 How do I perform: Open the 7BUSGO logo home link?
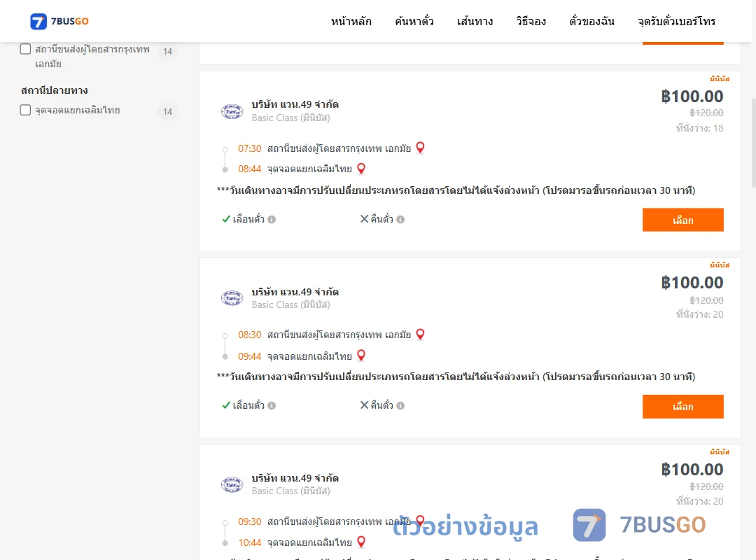click(x=59, y=21)
